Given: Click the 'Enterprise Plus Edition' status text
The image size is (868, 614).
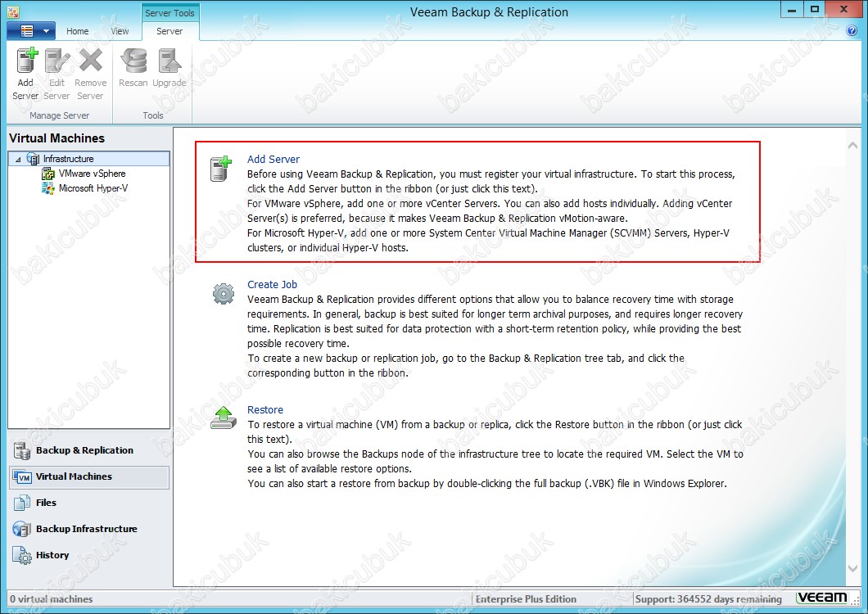Looking at the screenshot, I should pos(526,599).
